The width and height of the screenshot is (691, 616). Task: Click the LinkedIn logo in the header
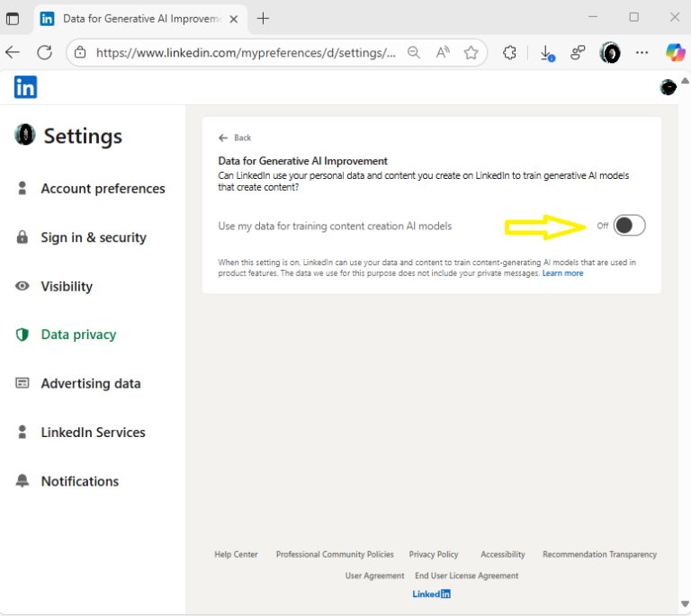click(x=25, y=87)
